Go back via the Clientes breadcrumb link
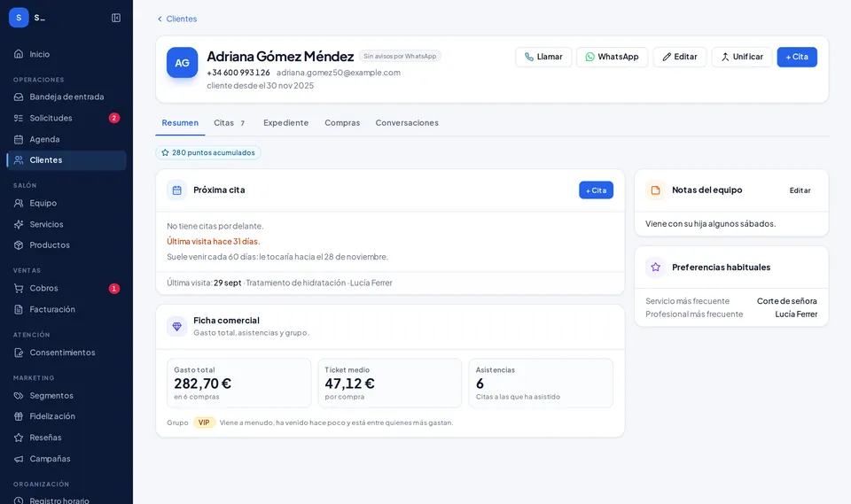851x504 pixels. coord(177,19)
